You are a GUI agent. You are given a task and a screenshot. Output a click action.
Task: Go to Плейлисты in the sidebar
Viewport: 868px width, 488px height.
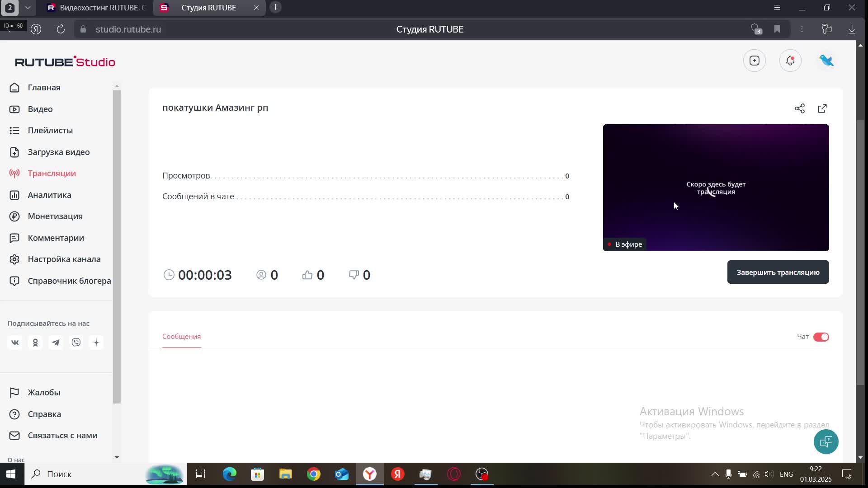pyautogui.click(x=50, y=131)
